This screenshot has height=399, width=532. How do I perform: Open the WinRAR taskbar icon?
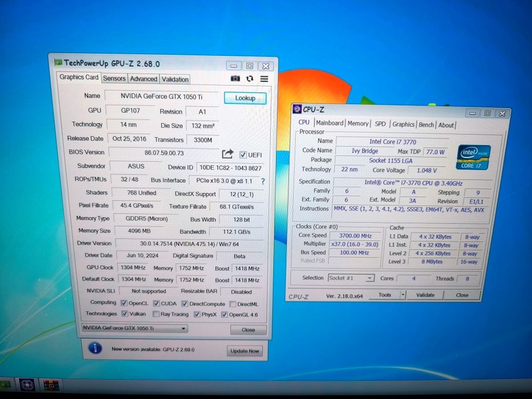click(x=51, y=385)
